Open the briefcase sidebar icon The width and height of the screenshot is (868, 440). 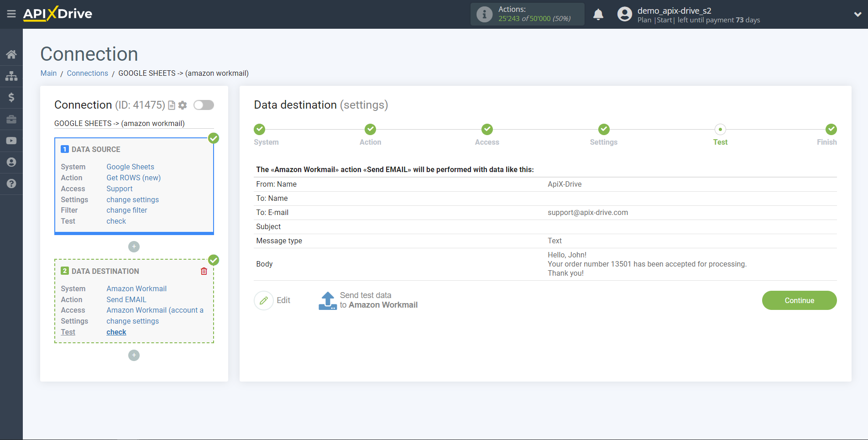pos(11,119)
